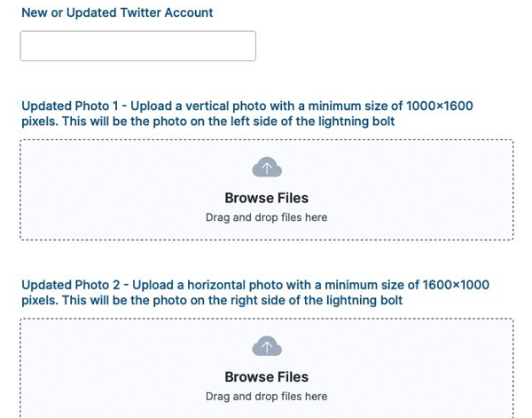Click empty space left in Photo 1 dropzone
Viewport: 532px width, 418px height.
click(x=102, y=190)
